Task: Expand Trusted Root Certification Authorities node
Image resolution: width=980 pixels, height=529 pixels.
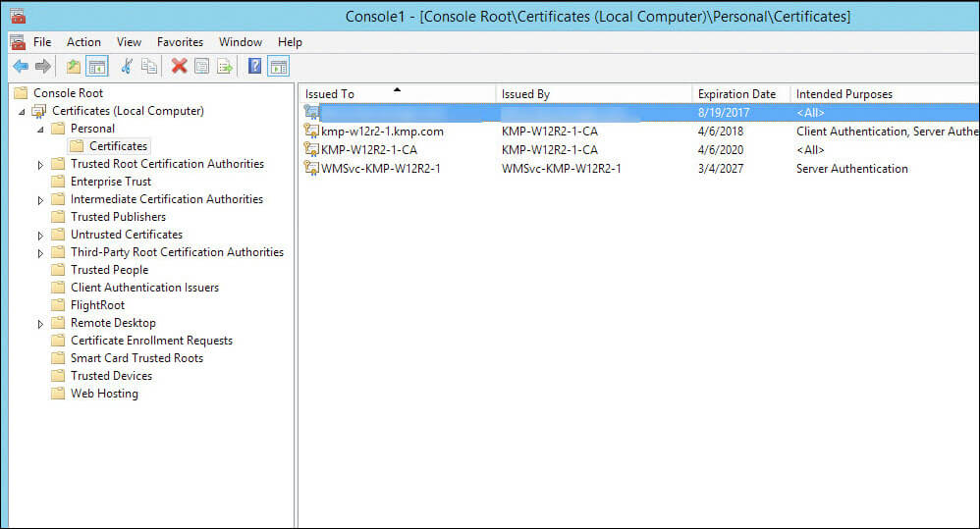Action: [x=40, y=165]
